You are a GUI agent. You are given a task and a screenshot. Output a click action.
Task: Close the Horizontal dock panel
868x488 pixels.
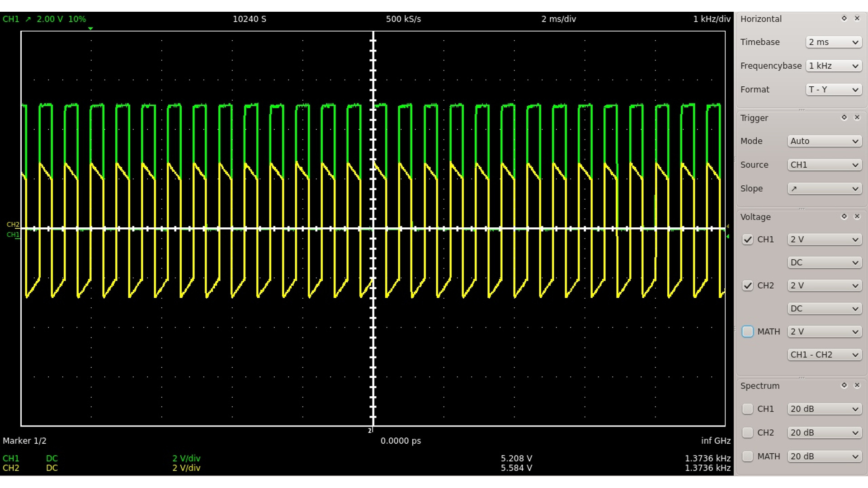(x=857, y=19)
